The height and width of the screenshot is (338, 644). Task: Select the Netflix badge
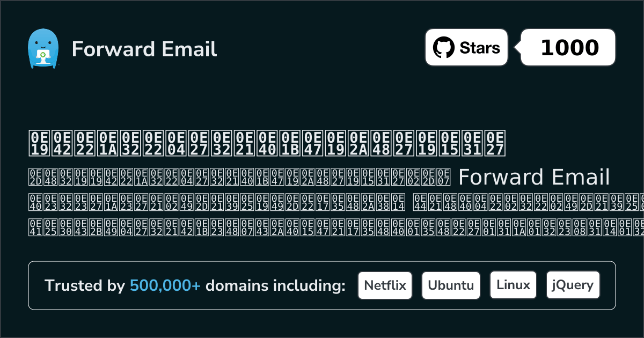[x=385, y=285]
